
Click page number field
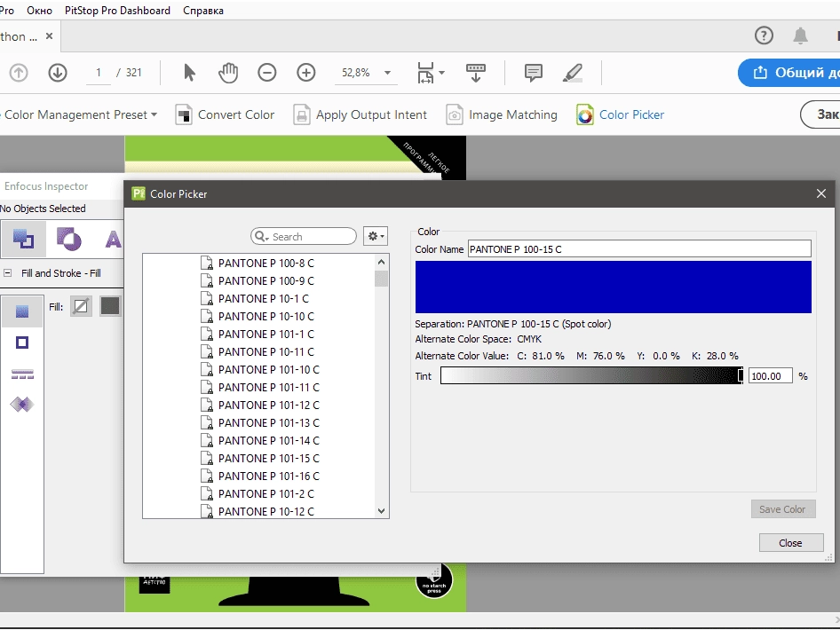point(99,73)
